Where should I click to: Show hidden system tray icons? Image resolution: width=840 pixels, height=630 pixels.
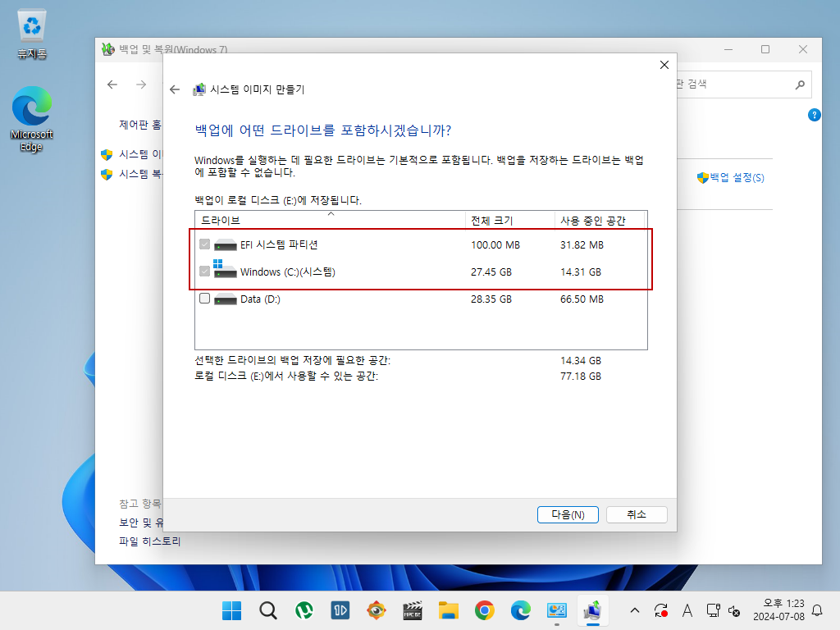[635, 610]
